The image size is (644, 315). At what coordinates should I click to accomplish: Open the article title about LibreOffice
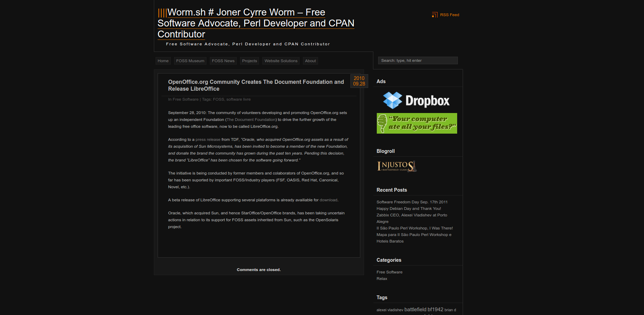click(x=256, y=85)
